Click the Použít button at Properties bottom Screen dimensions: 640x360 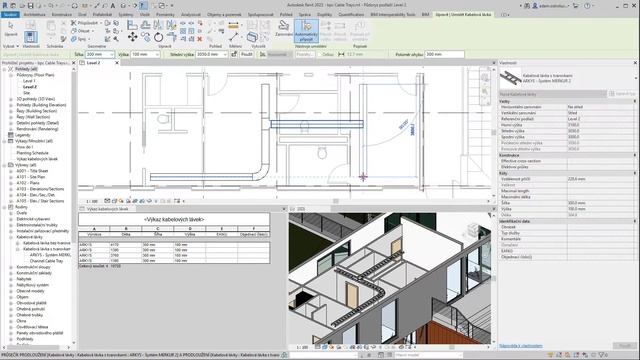coord(624,346)
